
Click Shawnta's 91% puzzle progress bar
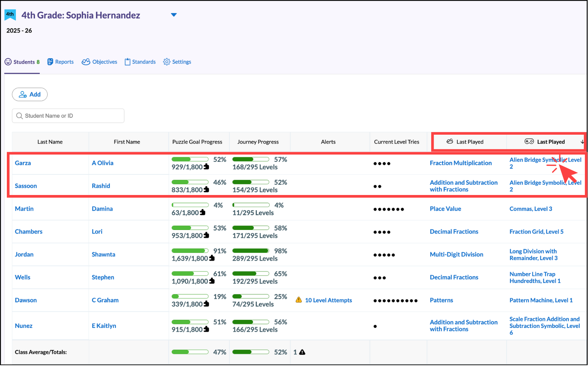pos(190,251)
